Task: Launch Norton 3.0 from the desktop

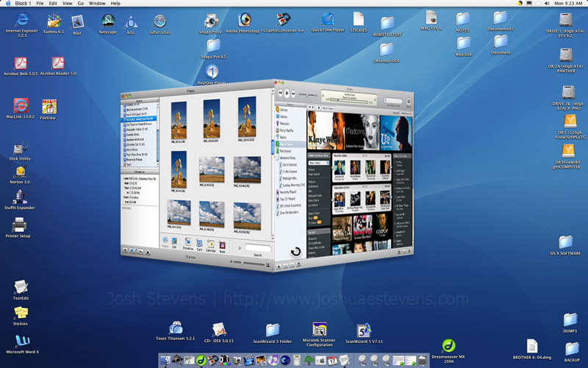Action: (x=21, y=172)
